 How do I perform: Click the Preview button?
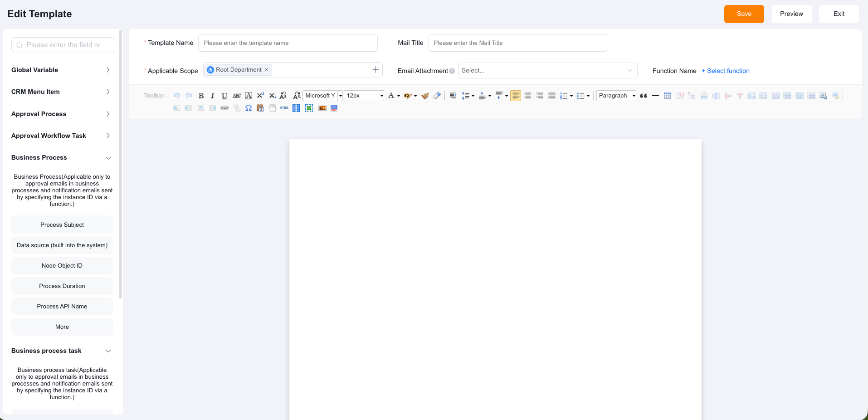(x=791, y=14)
